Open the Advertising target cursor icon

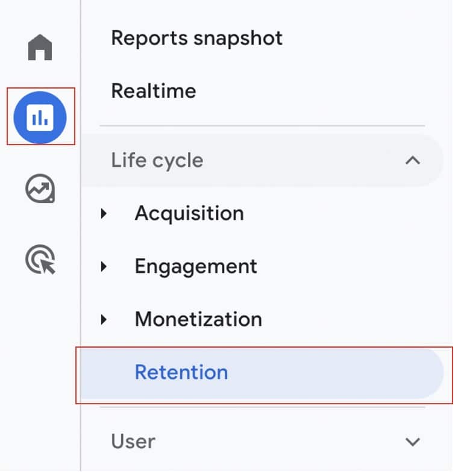(x=40, y=260)
